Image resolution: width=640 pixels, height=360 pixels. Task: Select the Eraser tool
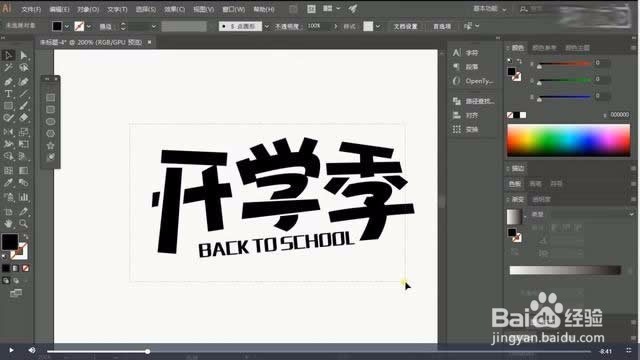[24, 118]
